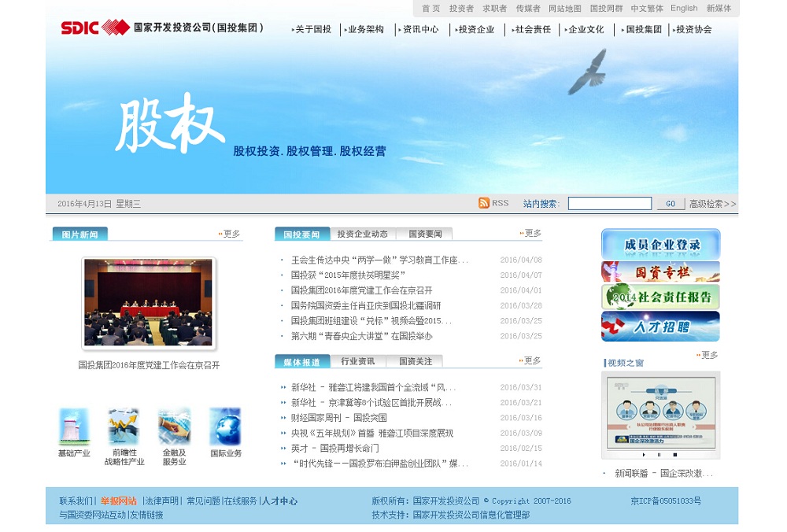Open the 人才招聘 banner
The height and width of the screenshot is (532, 787).
[x=660, y=327]
